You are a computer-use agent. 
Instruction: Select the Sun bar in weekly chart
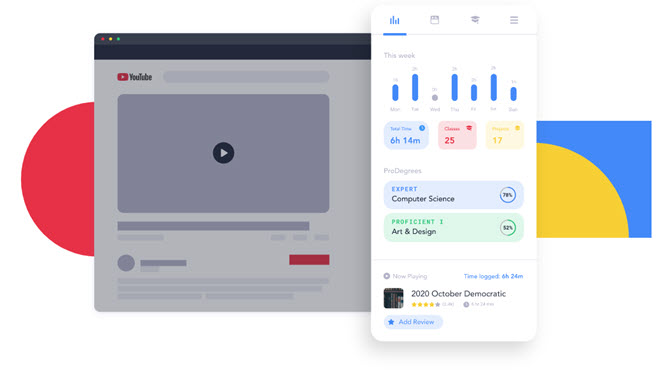point(513,94)
